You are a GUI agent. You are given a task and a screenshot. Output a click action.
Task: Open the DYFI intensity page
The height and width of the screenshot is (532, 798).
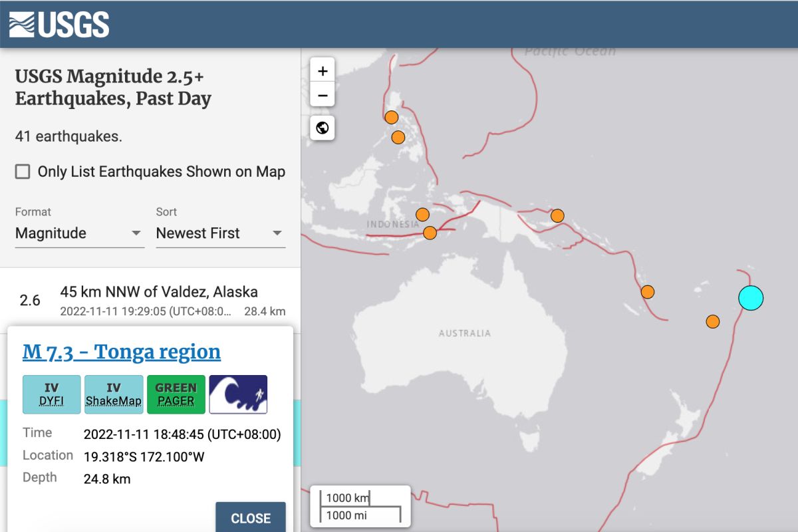pos(51,394)
